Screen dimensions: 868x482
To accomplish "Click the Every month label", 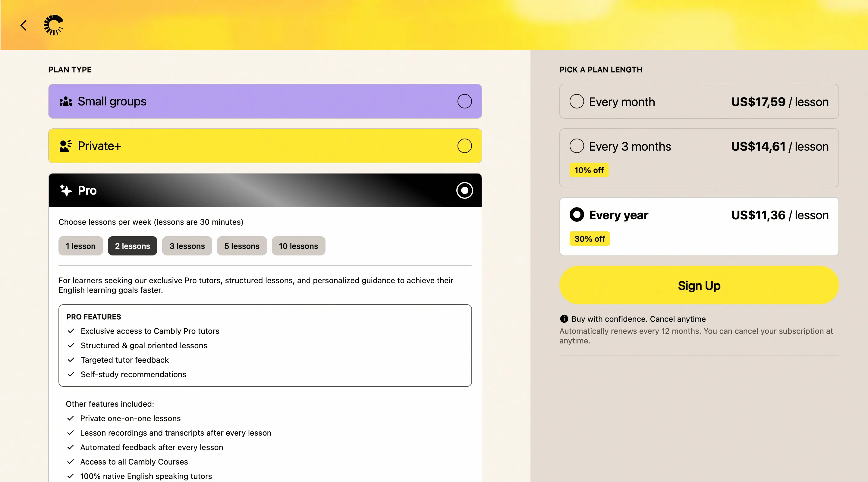I will point(622,102).
